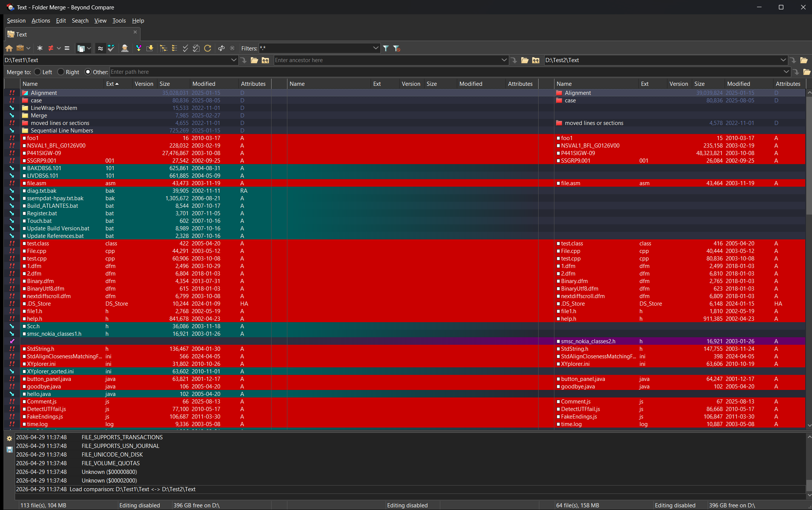The width and height of the screenshot is (812, 510).
Task: Save the log with floppy disk icon
Action: tap(10, 449)
